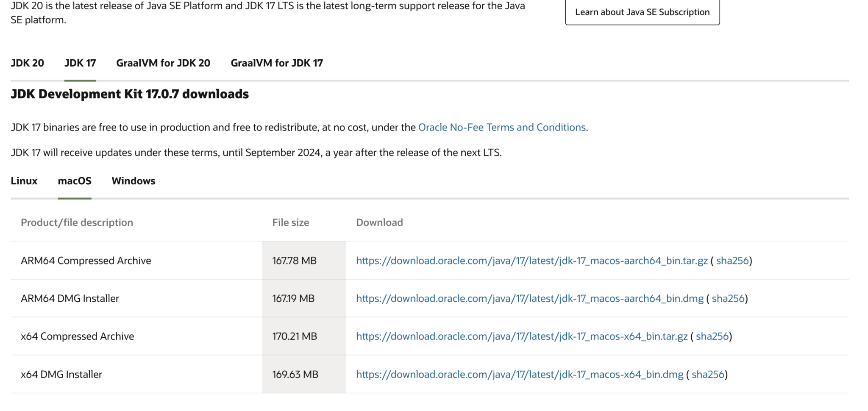The image size is (868, 411).
Task: Open the Oracle No-Fee Terms and Conditions link
Action: [x=502, y=127]
